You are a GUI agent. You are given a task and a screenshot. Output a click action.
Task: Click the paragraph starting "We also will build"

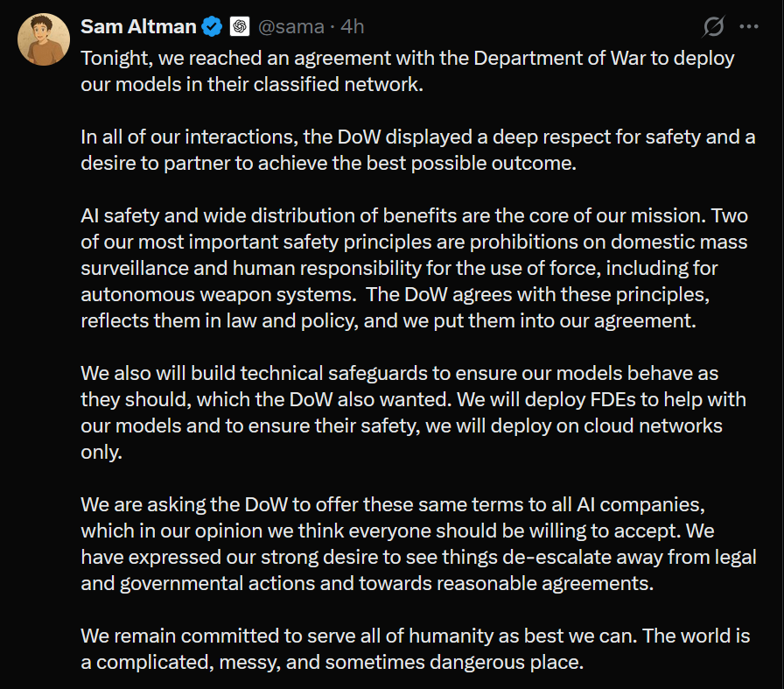pos(413,413)
